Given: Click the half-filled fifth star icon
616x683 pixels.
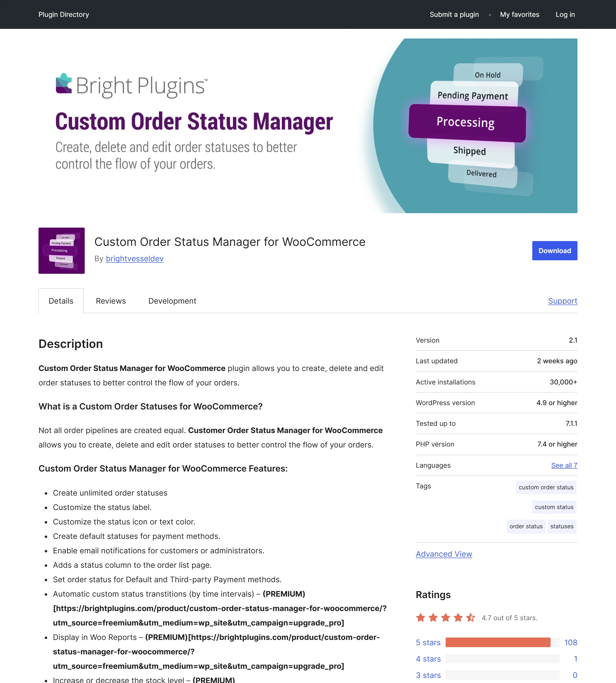Looking at the screenshot, I should [x=470, y=618].
